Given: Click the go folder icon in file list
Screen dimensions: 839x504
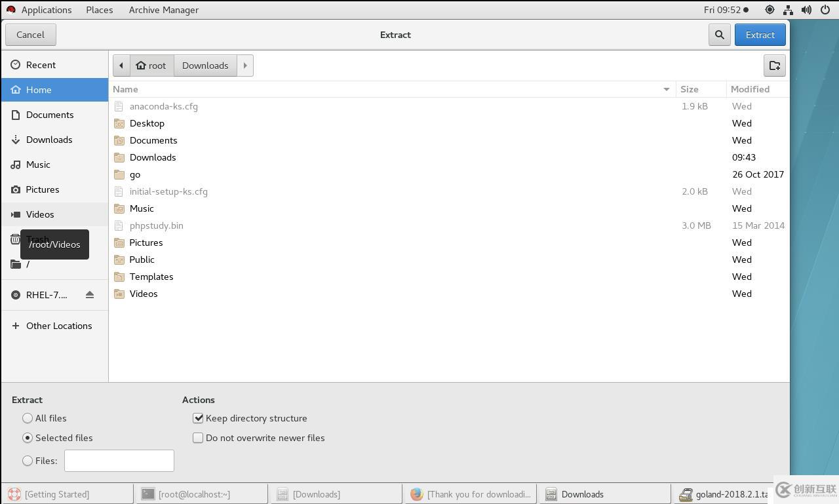Looking at the screenshot, I should 119,174.
